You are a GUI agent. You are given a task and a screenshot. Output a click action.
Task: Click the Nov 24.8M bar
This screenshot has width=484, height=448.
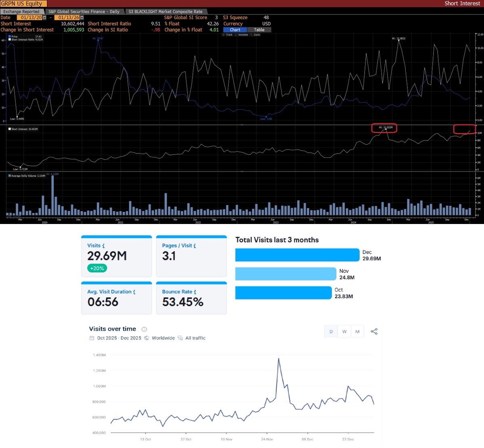(x=286, y=274)
